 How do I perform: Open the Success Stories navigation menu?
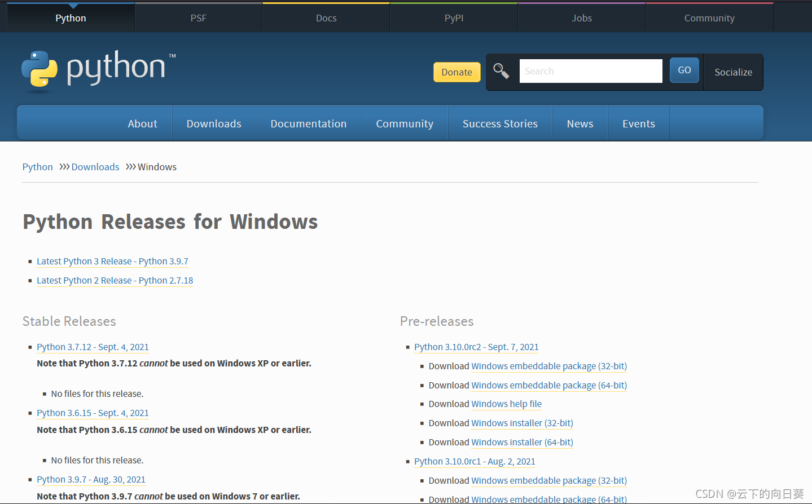[x=500, y=123]
